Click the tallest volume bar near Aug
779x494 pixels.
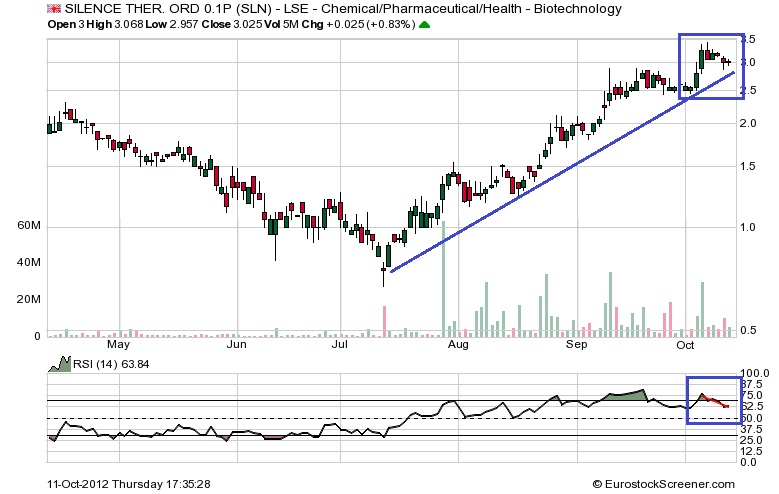point(443,279)
